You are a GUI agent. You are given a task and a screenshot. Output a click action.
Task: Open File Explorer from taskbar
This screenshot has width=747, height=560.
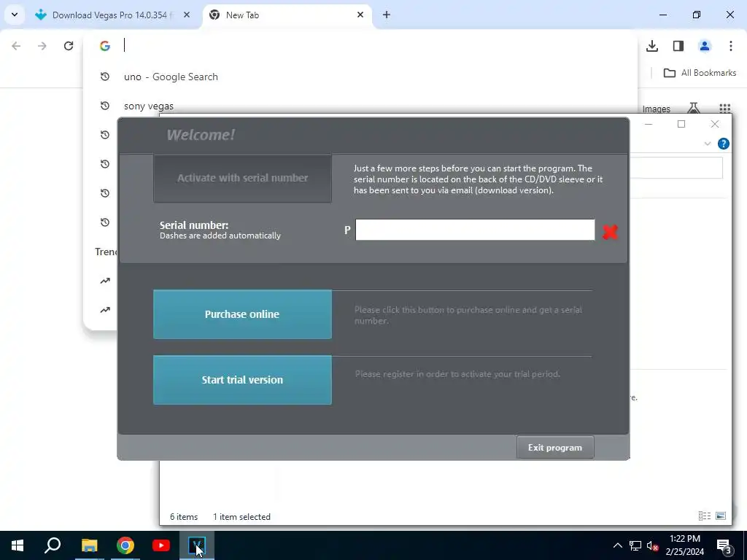click(x=89, y=545)
